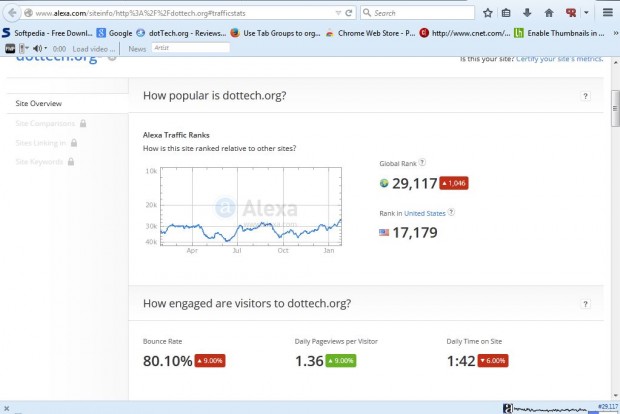Expand help for 'How engaged are visitors' section
620x414 pixels.
[x=586, y=303]
